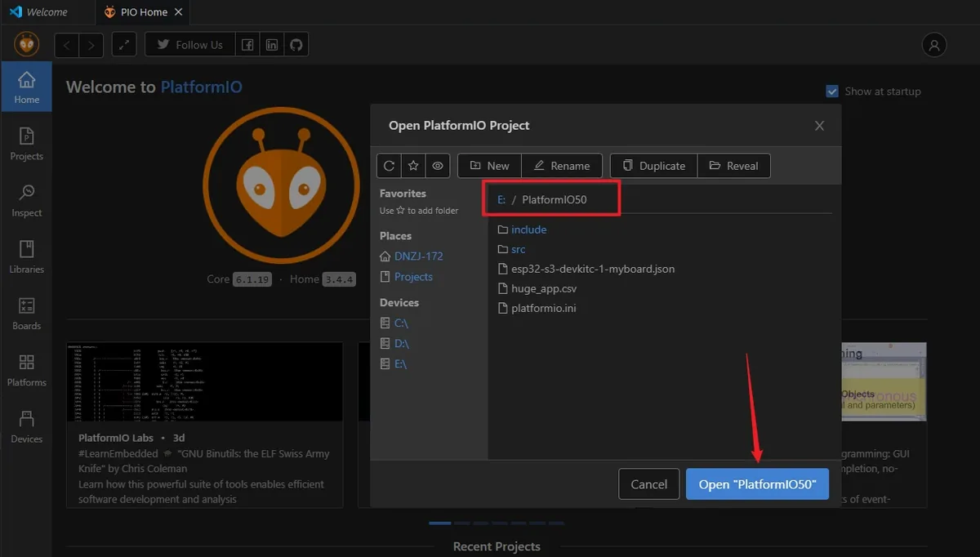The width and height of the screenshot is (980, 557).
Task: Open the Libraries sidebar section
Action: pyautogui.click(x=26, y=256)
